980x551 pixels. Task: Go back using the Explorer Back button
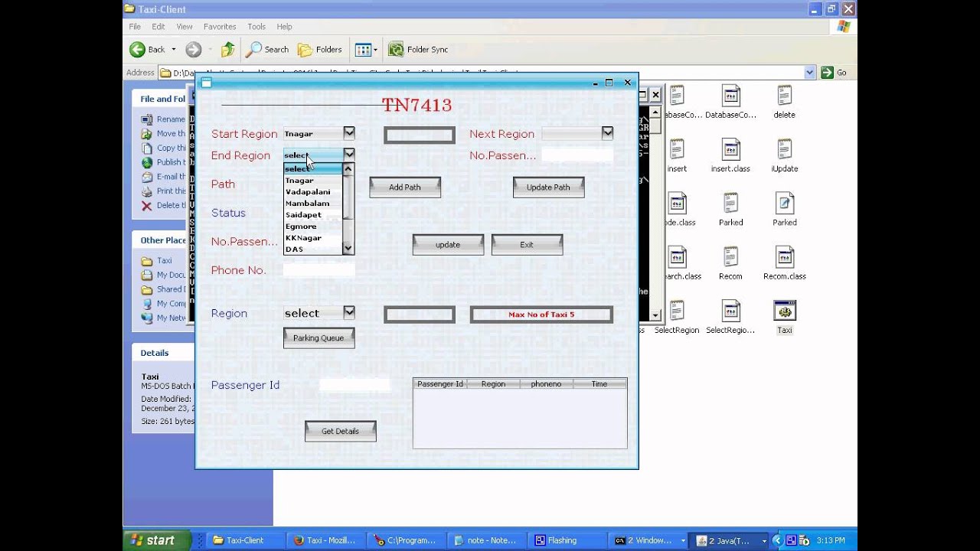coord(148,50)
